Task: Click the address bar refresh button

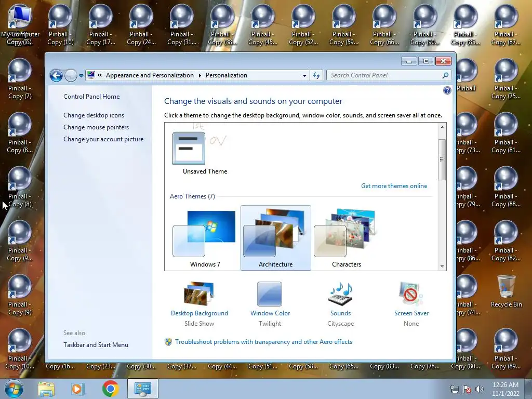Action: (316, 75)
